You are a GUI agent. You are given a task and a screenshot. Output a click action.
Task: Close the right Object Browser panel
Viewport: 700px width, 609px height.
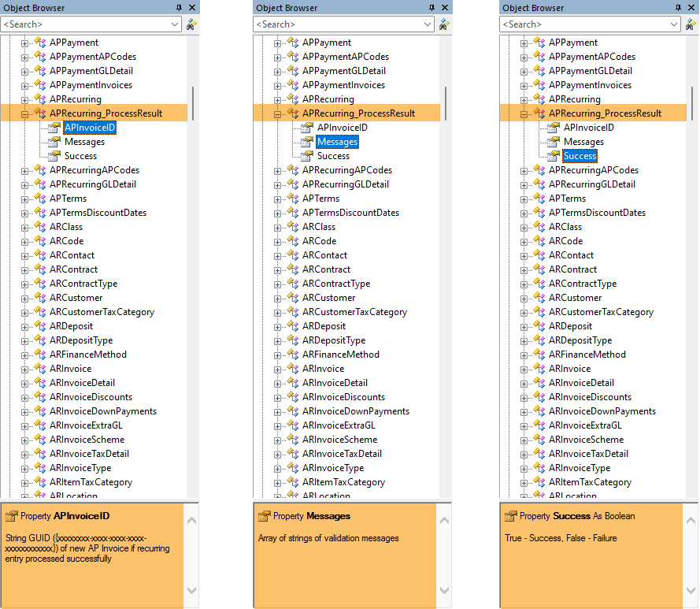point(691,8)
